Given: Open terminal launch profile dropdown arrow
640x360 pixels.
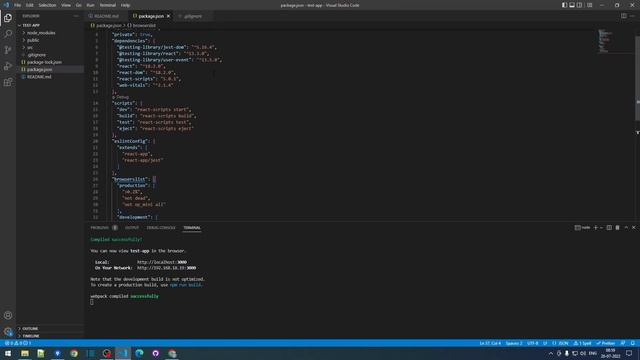Looking at the screenshot, I should (x=602, y=227).
